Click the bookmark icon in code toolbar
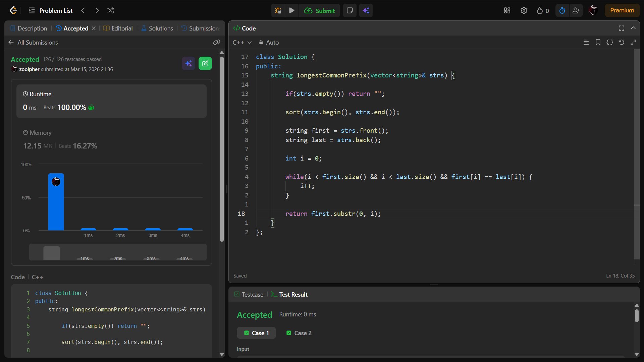The width and height of the screenshot is (644, 362). coord(598,42)
